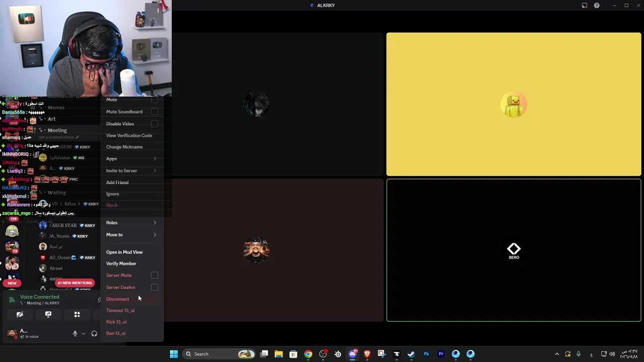Jump to 61 New Mentions
The height and width of the screenshot is (362, 644).
pos(74,283)
